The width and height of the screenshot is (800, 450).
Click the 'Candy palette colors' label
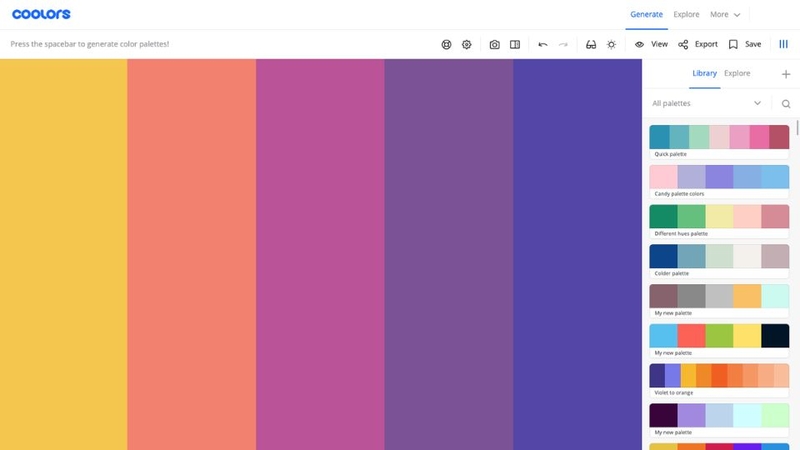coord(679,194)
